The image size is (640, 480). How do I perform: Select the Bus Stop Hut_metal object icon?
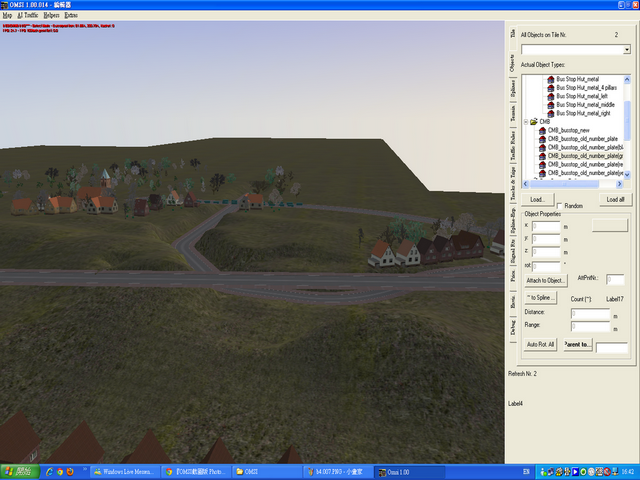pos(551,79)
